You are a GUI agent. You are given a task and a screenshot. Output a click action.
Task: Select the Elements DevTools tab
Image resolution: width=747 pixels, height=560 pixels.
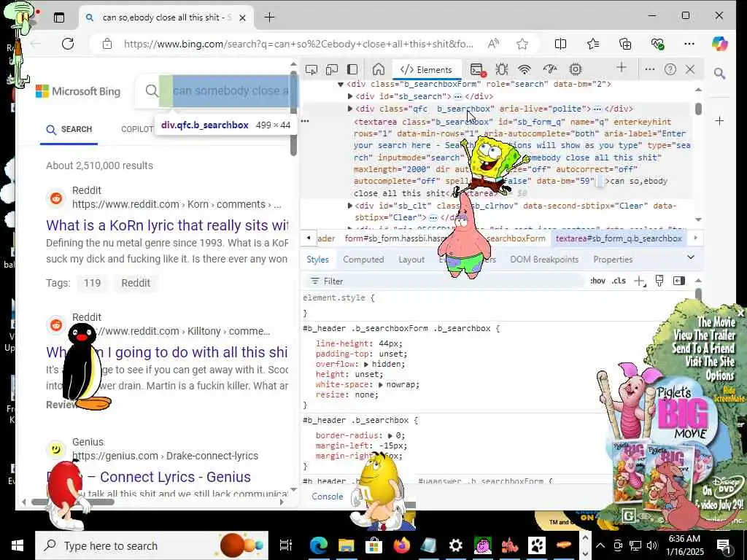(426, 70)
